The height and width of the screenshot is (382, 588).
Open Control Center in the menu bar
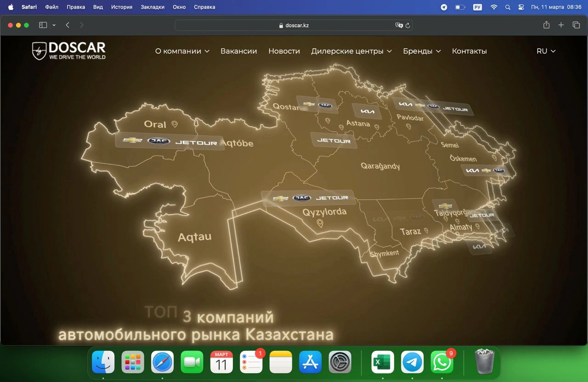pyautogui.click(x=521, y=7)
